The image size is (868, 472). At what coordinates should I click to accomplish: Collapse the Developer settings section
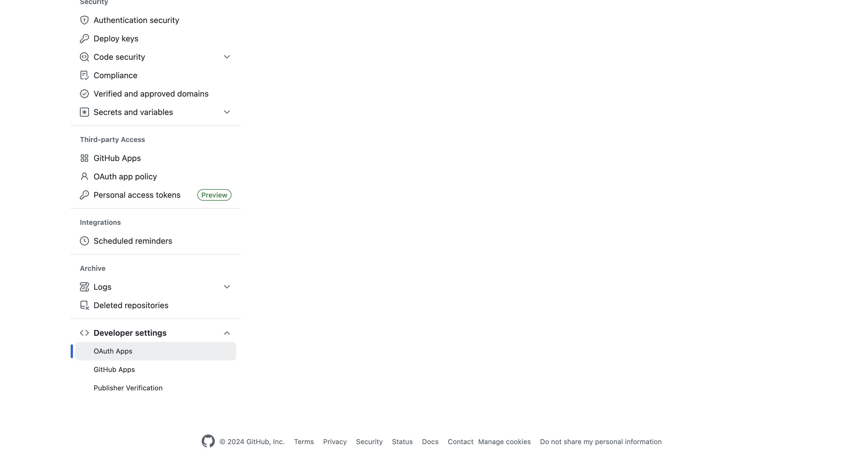(227, 333)
